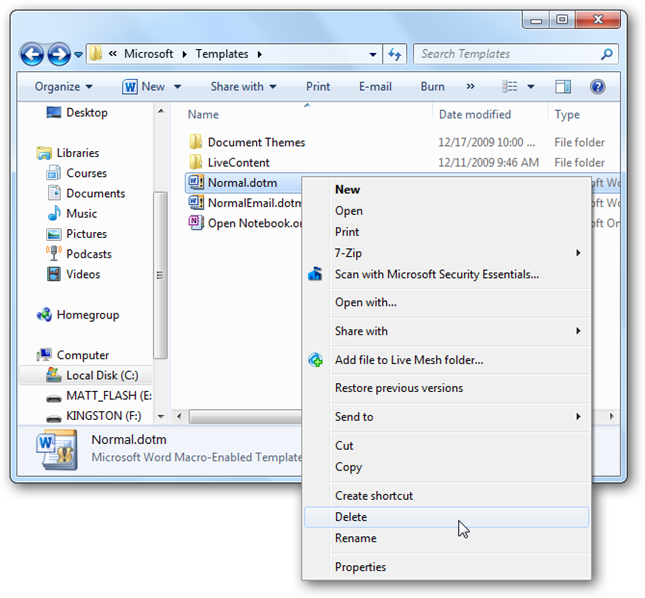Screen dimensions: 645x598
Task: Open the Share with toolbar menu
Action: coord(243,87)
